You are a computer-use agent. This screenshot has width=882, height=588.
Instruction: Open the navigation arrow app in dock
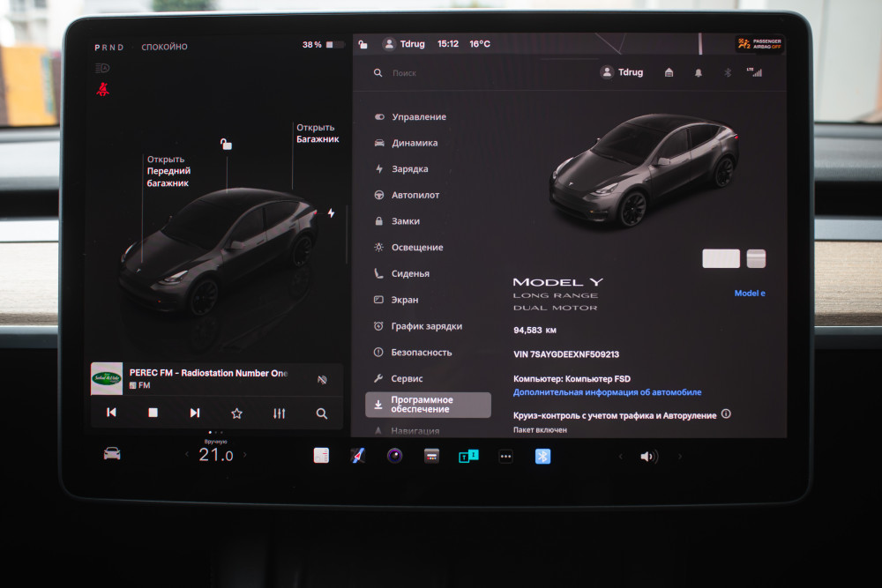pos(358,456)
